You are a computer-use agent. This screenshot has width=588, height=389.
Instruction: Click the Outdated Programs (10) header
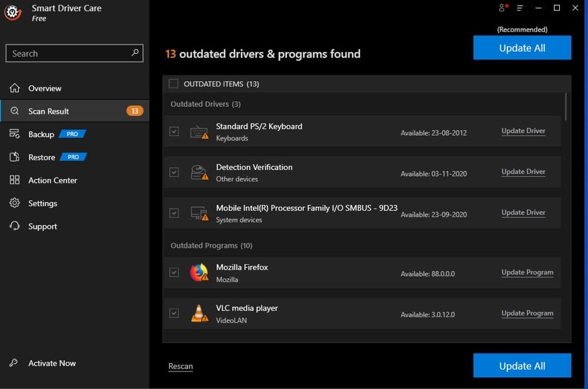pos(211,246)
